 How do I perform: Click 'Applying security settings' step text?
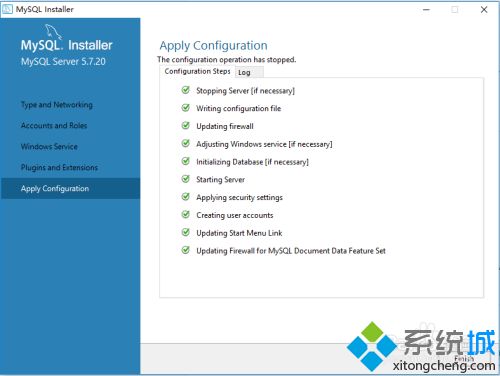coord(239,197)
